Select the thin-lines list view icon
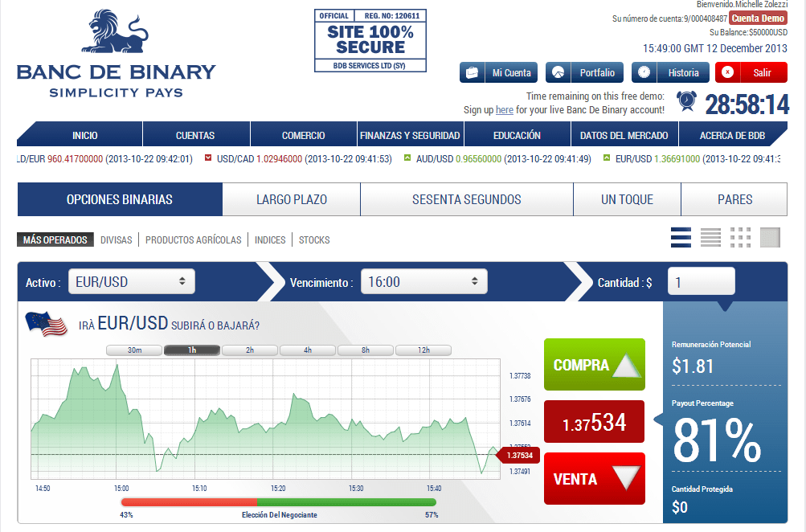This screenshot has height=532, width=806. pyautogui.click(x=710, y=238)
